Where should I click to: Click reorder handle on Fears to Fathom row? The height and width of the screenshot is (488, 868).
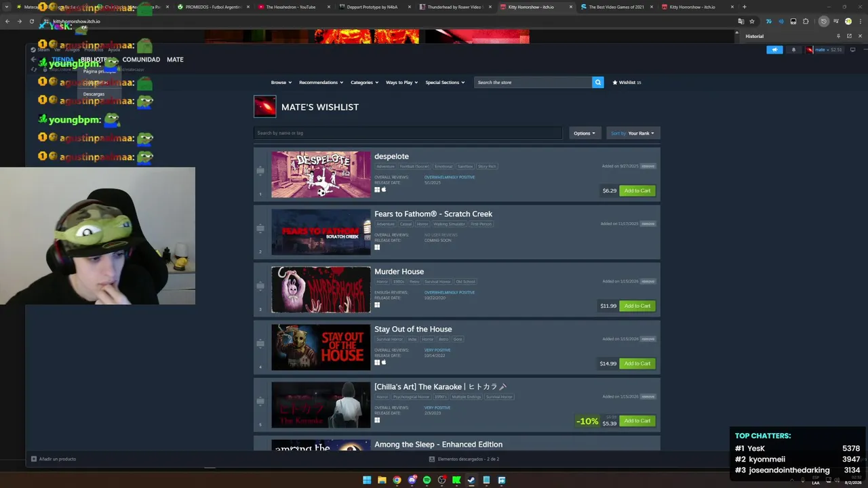coord(260,228)
